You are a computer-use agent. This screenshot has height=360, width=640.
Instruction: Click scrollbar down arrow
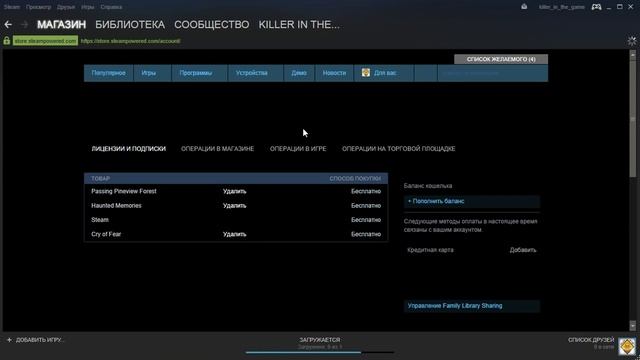tap(633, 326)
